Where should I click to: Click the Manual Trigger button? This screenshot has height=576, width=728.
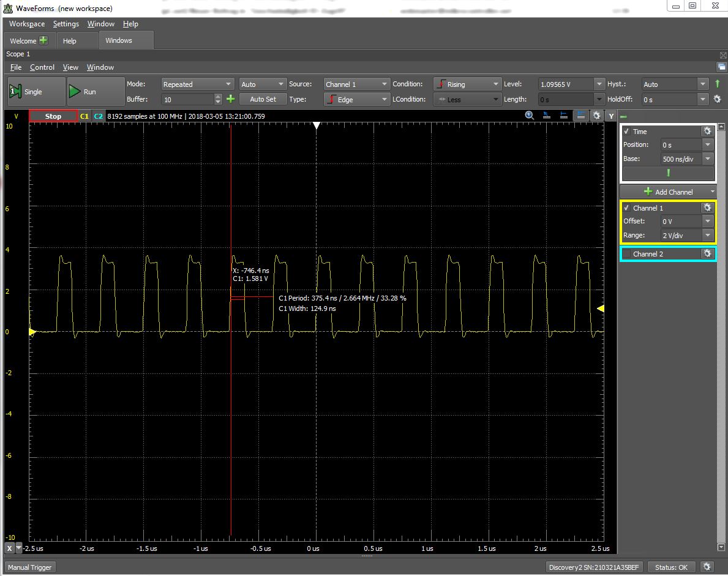pos(30,567)
